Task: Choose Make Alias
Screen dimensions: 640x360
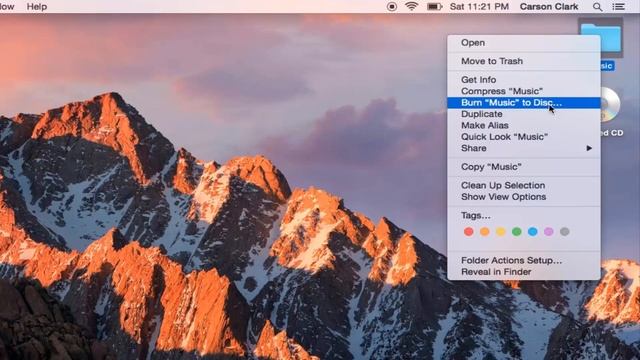Action: pyautogui.click(x=524, y=125)
